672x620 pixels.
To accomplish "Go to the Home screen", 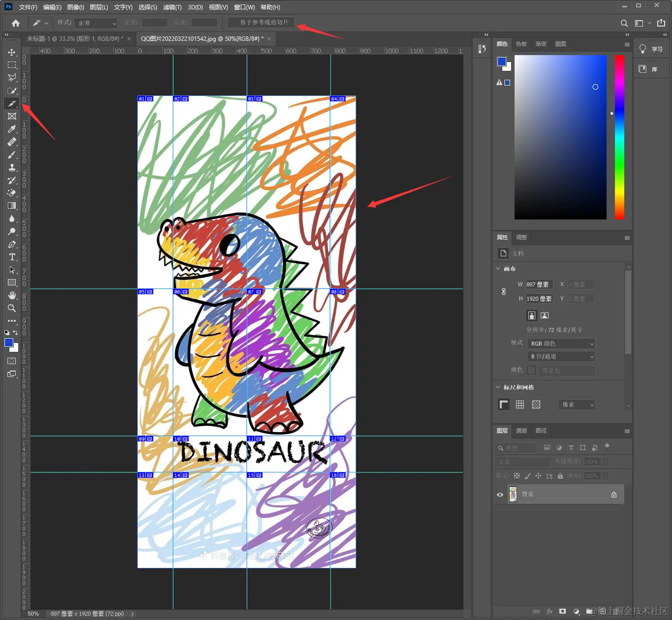I will click(x=16, y=23).
